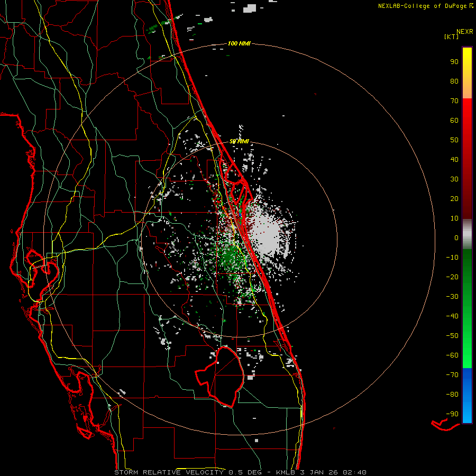Click the 20 value on the velocity scale
The width and height of the screenshot is (476, 476).
coord(454,198)
